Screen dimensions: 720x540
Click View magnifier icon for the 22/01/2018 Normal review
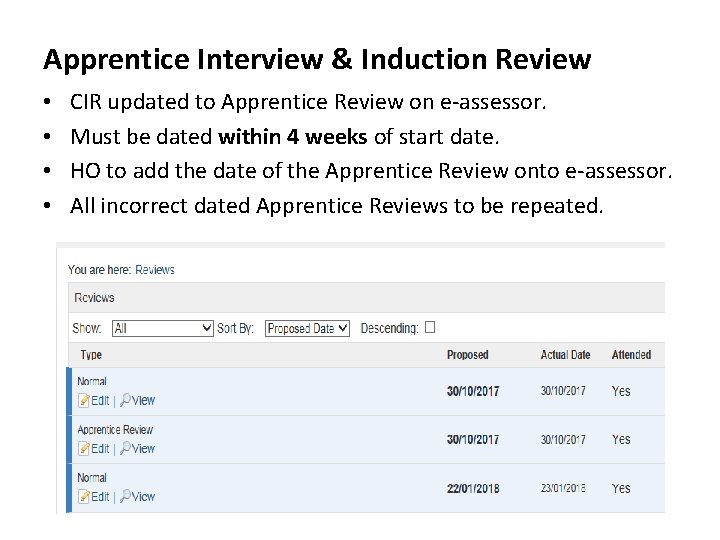click(126, 497)
